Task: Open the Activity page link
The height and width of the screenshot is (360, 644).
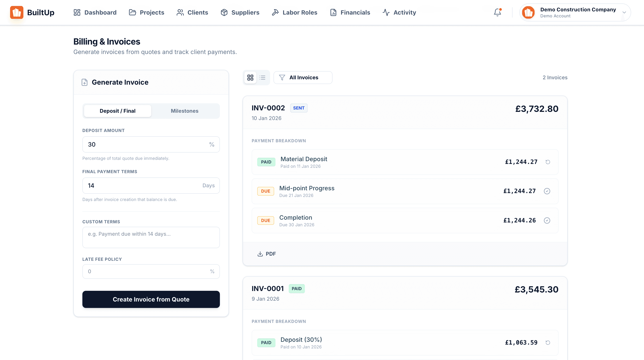Action: pyautogui.click(x=399, y=12)
